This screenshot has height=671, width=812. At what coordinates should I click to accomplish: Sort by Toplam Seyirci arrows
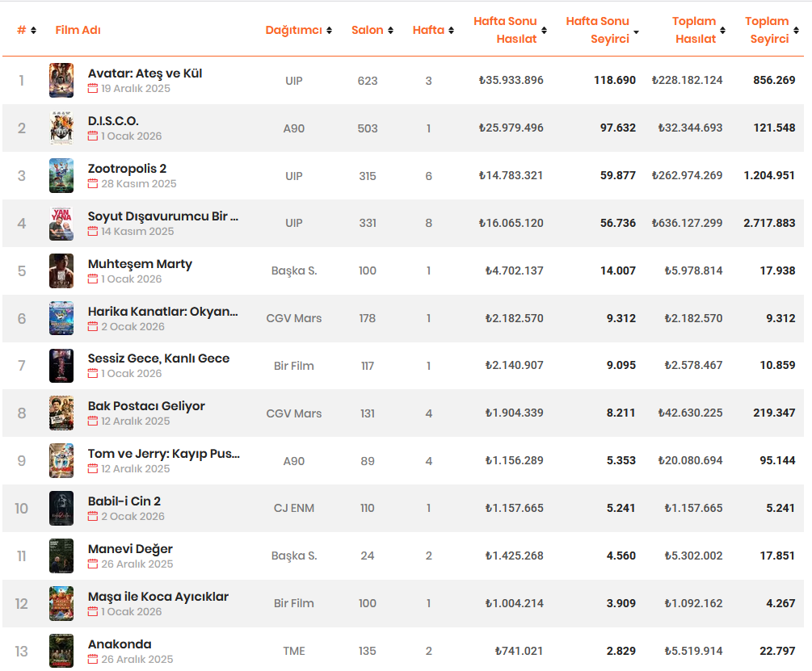pos(796,30)
